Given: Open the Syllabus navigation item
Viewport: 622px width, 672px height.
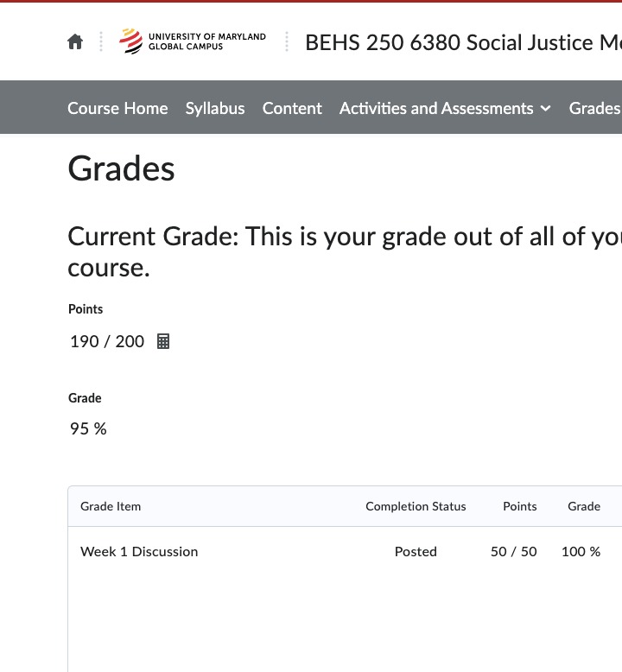Looking at the screenshot, I should (x=215, y=108).
